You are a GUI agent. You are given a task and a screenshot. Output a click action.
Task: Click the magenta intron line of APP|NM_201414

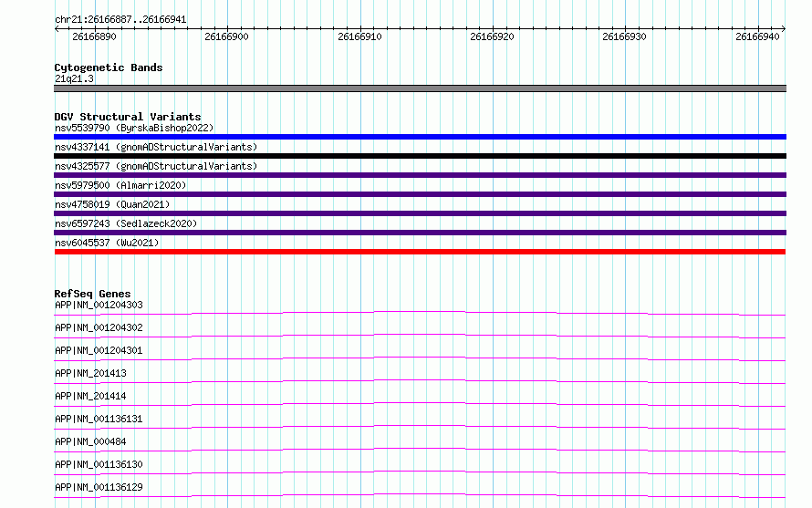point(420,404)
